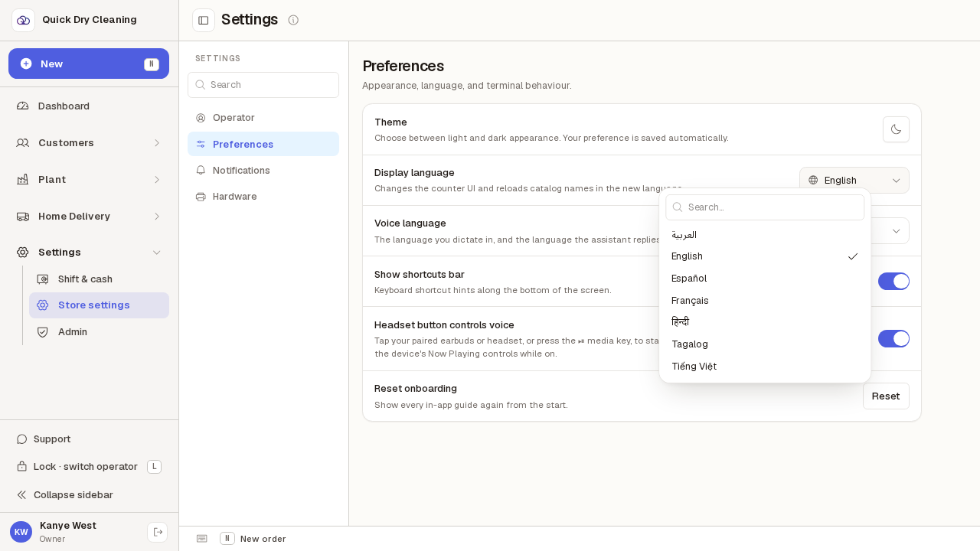Click the plus icon on New button
This screenshot has width=980, height=551.
click(x=26, y=64)
